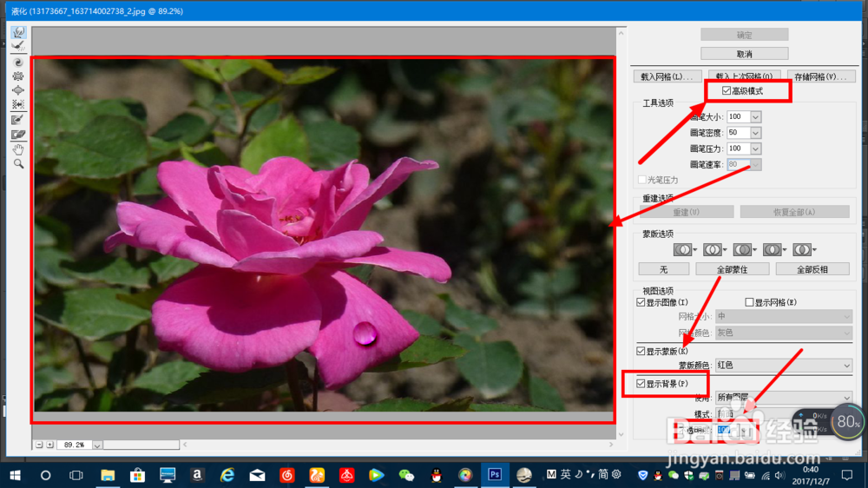
Task: Click zoom out minus button below canvas
Action: [39, 445]
